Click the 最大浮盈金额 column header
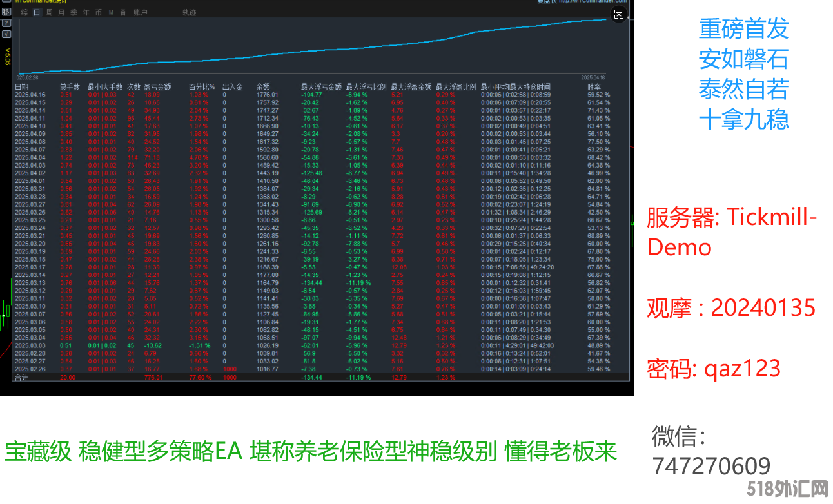Screen dimensions: 833x504 411,87
